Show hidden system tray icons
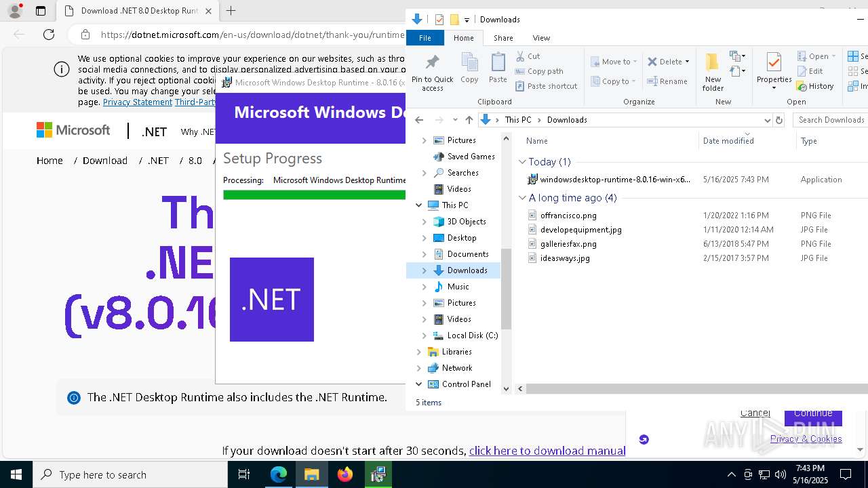Screen dimensions: 868x488 pyautogui.click(x=731, y=474)
